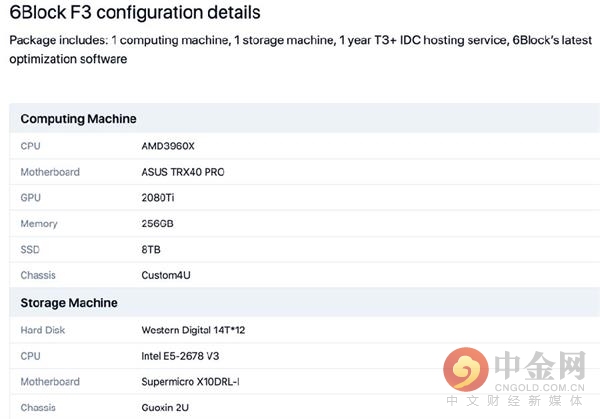Click 'Chassis' label beside Custom4U
The width and height of the screenshot is (600, 419).
click(x=38, y=275)
